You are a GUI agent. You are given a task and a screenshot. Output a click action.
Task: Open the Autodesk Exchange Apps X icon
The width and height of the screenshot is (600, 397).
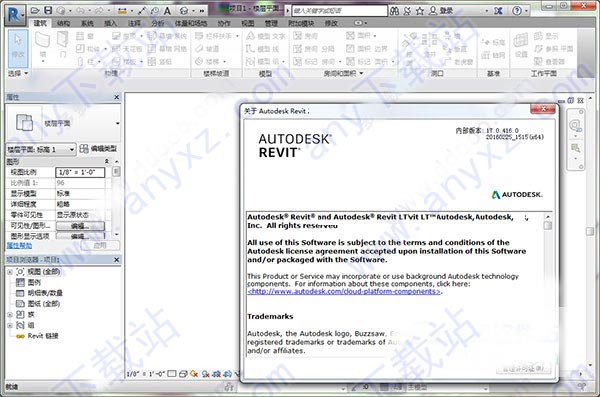[x=498, y=11]
